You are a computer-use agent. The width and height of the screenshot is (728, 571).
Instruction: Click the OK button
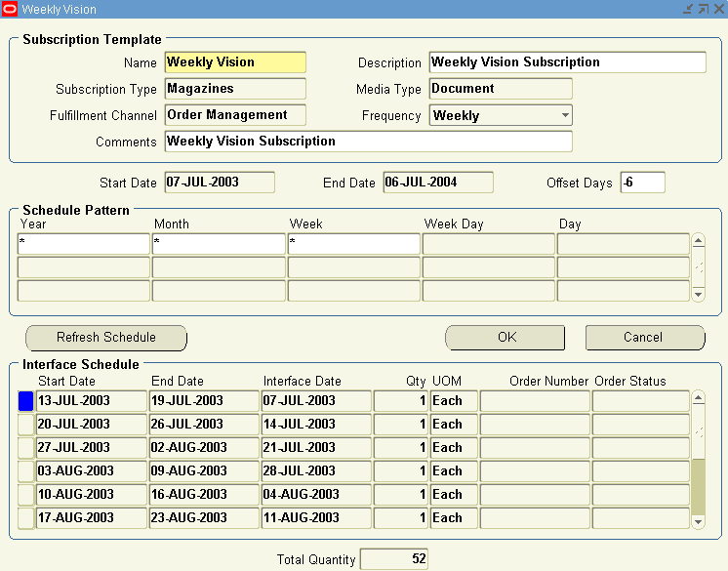click(506, 338)
